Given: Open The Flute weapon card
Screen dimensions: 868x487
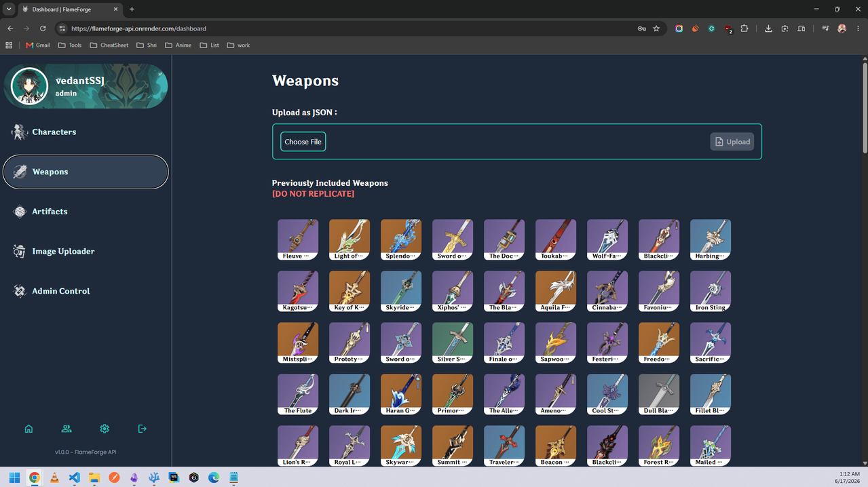Looking at the screenshot, I should click(x=298, y=394).
